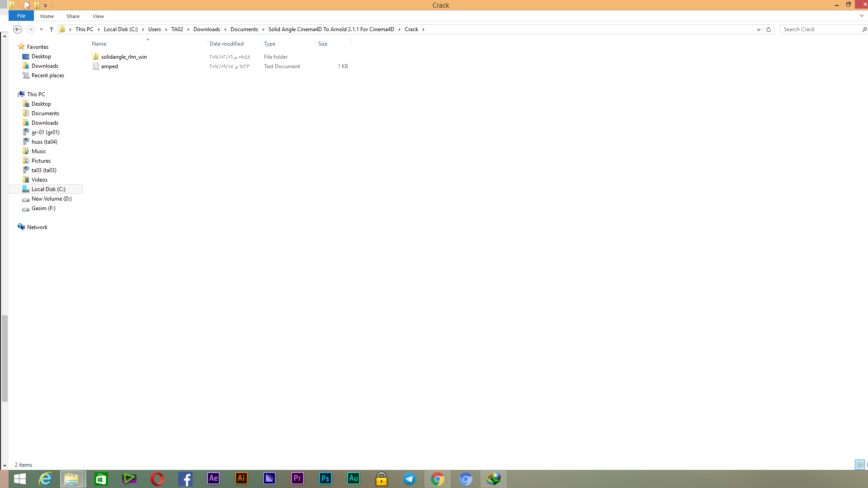Click the navigation pane scrollbar down arrow
868x488 pixels.
[5, 465]
